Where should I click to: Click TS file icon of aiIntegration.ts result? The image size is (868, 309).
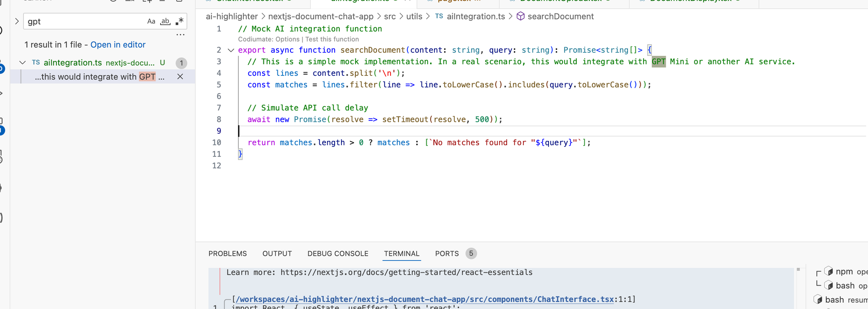click(x=36, y=62)
